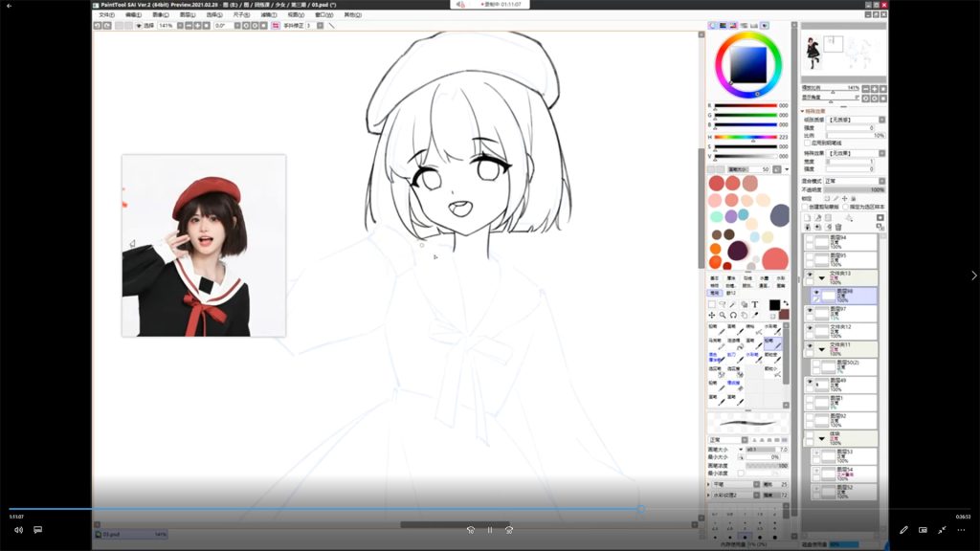Delete layer using the trash icon
This screenshot has width=980, height=551.
point(839,227)
